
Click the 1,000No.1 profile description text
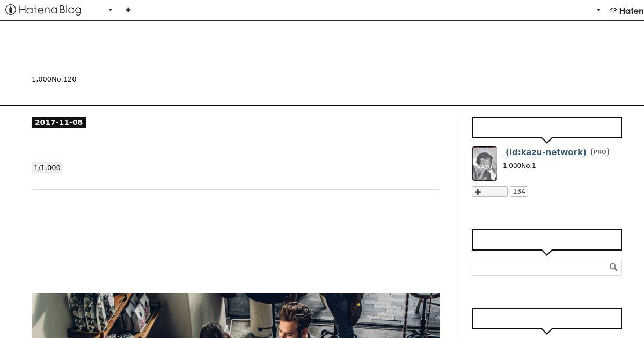pos(519,165)
